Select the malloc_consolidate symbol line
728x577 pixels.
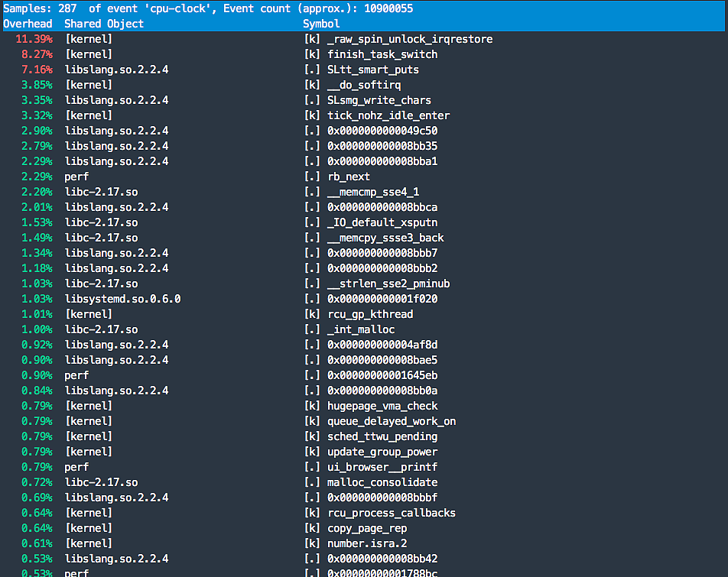coord(382,482)
